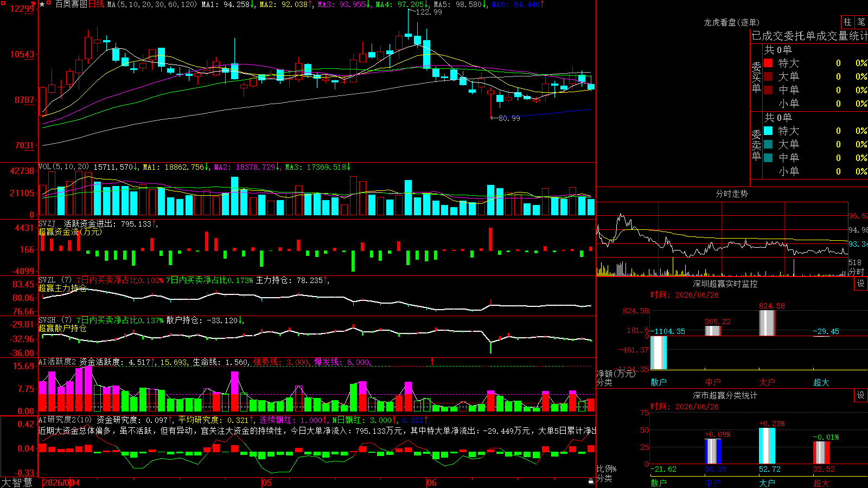Click the 小单 row under 委卖单
The width and height of the screenshot is (868, 488).
pyautogui.click(x=815, y=171)
